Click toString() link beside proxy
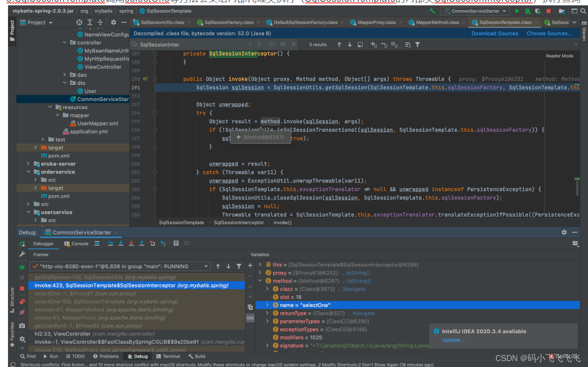This screenshot has width=588, height=367. pos(358,273)
